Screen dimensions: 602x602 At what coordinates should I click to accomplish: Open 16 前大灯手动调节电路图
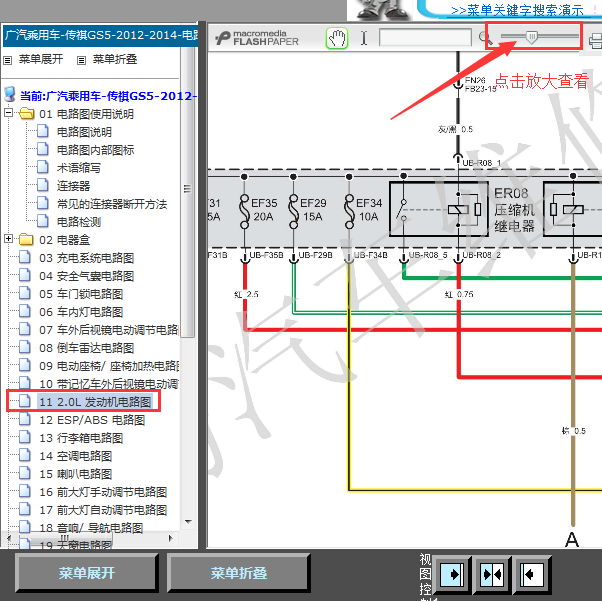coord(103,492)
